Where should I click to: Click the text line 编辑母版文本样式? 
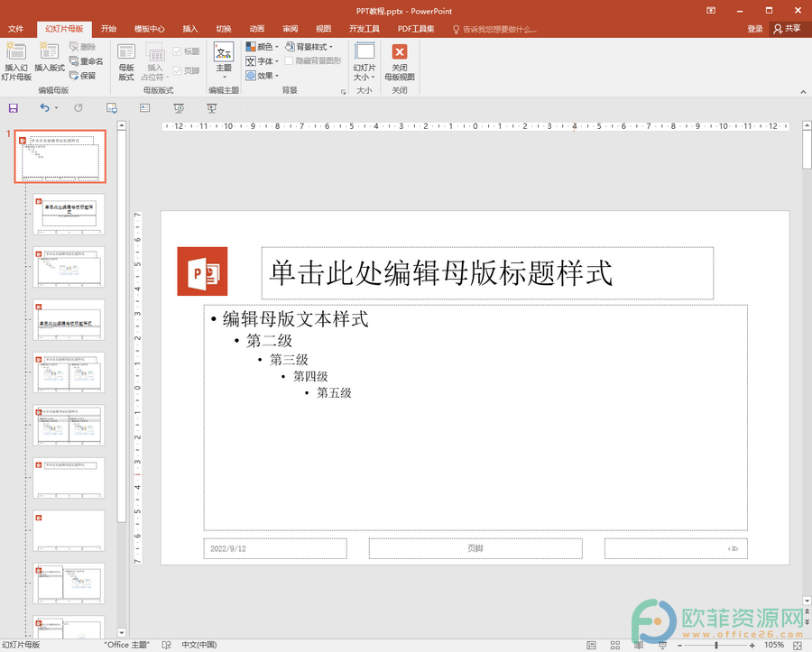(x=295, y=319)
